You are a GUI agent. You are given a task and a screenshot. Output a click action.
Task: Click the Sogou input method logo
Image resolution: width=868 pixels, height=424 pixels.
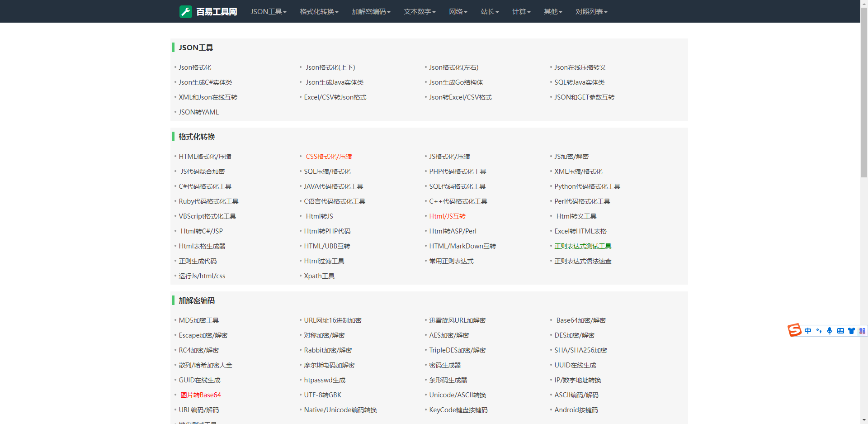794,330
